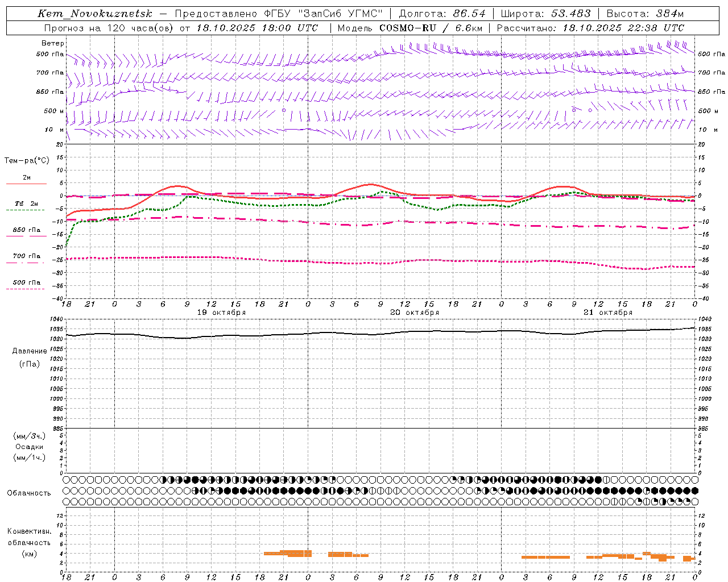
Task: Click the '700 гПа' label on right wind axis
Action: pyautogui.click(x=712, y=73)
